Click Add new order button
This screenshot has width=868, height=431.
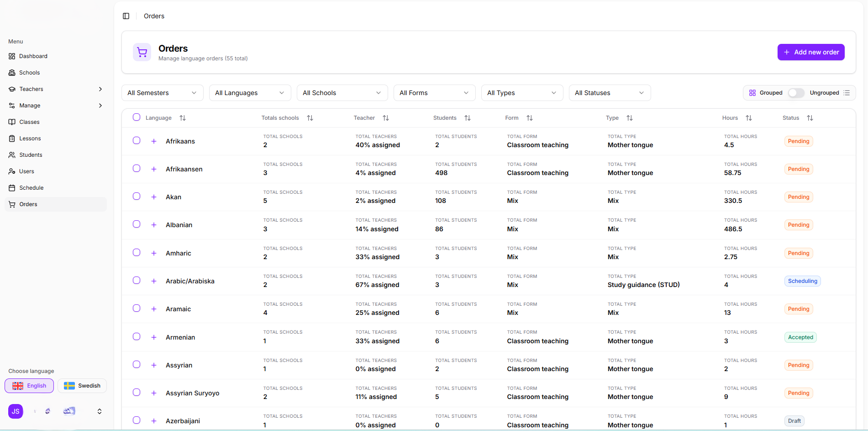(811, 52)
